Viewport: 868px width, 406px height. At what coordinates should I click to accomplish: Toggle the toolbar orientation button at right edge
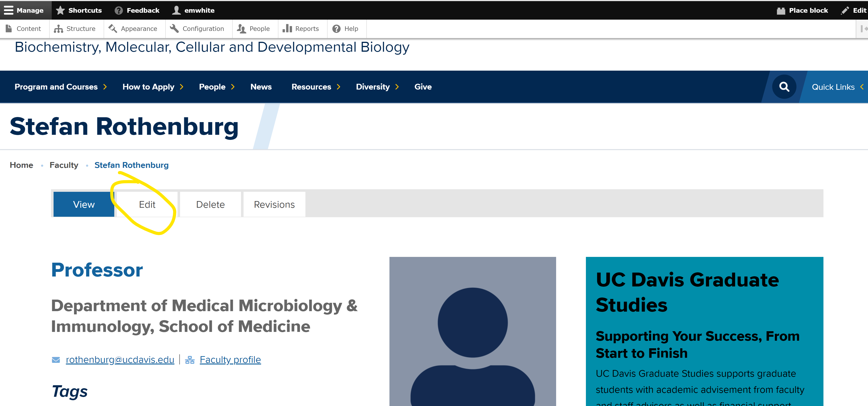tap(863, 29)
